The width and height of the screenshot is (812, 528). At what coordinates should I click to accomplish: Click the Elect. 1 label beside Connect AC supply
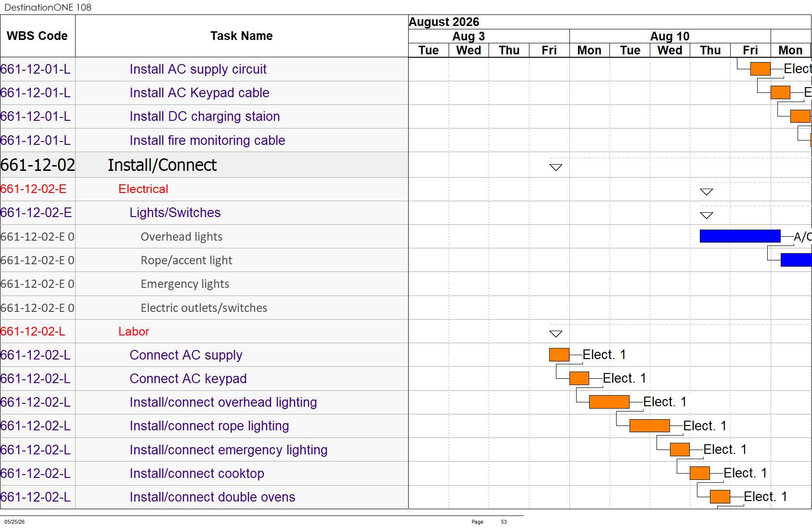(604, 355)
